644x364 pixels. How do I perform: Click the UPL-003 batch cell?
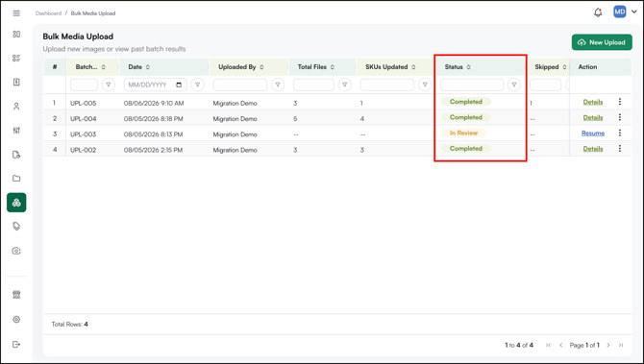84,134
